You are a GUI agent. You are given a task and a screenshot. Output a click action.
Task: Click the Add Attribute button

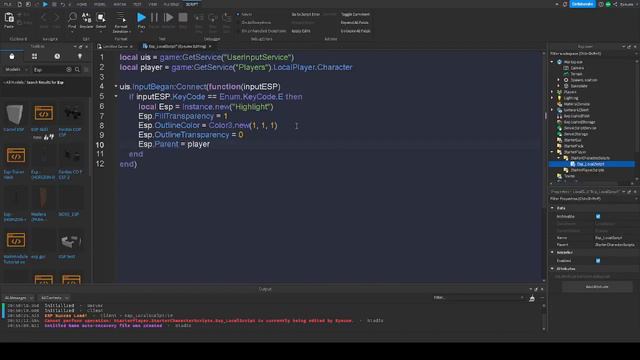tap(597, 287)
